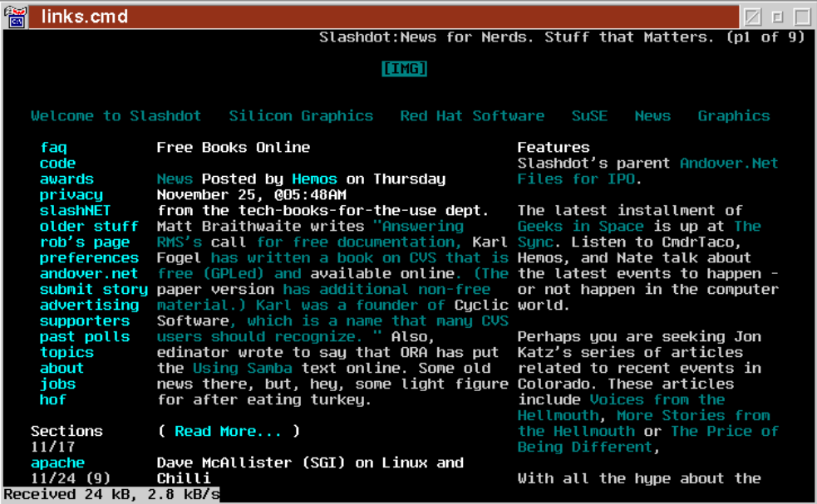Follow the Read More... link
The image size is (817, 504).
pyautogui.click(x=229, y=432)
